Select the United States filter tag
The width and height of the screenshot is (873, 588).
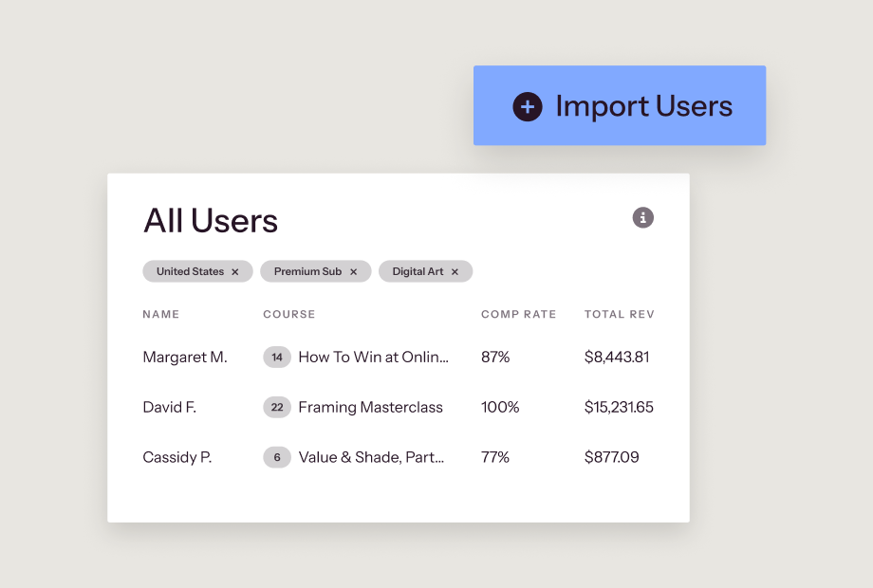tap(197, 271)
